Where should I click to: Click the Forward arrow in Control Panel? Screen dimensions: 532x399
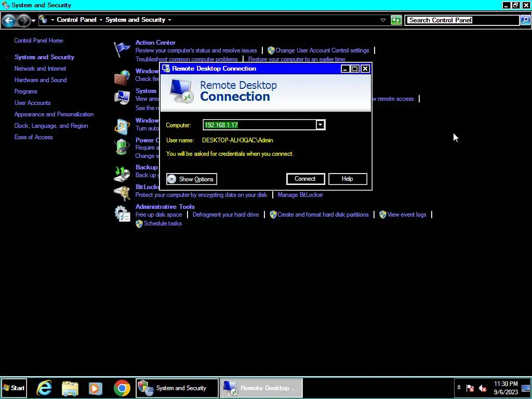[x=23, y=20]
